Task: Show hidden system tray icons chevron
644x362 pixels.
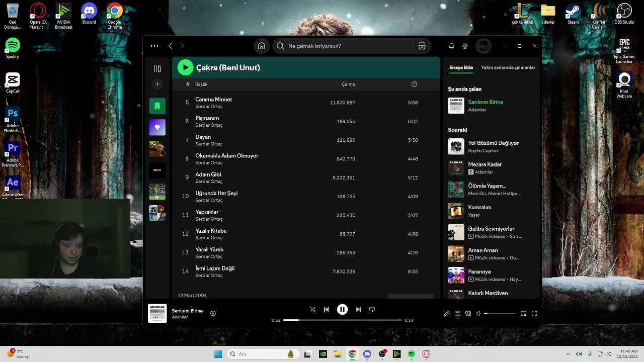Action: pyautogui.click(x=568, y=354)
